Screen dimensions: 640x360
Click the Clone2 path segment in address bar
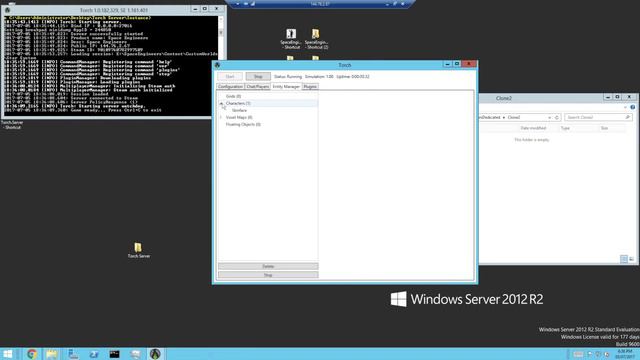click(514, 117)
